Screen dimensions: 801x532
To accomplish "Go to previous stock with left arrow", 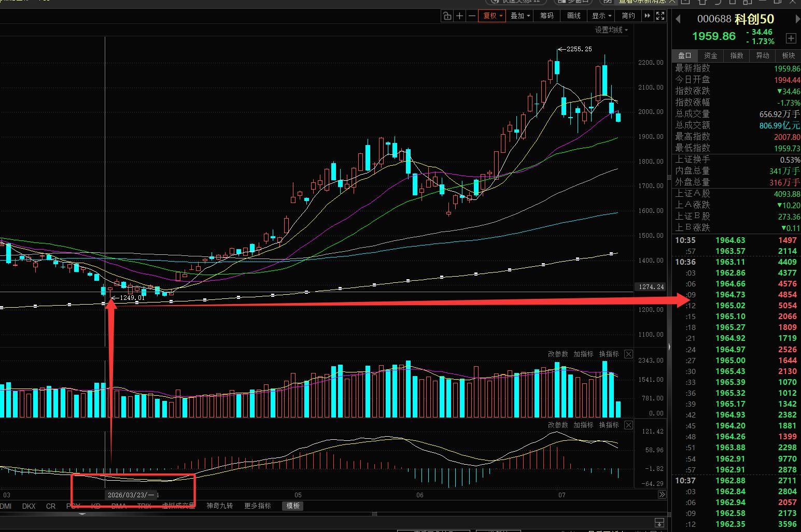I will 678,20.
